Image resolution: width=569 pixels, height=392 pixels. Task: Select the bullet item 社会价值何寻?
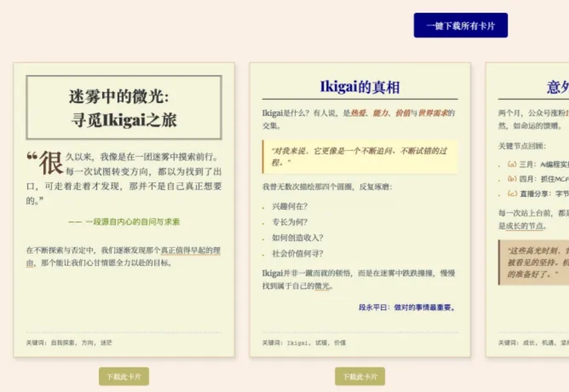(x=298, y=253)
